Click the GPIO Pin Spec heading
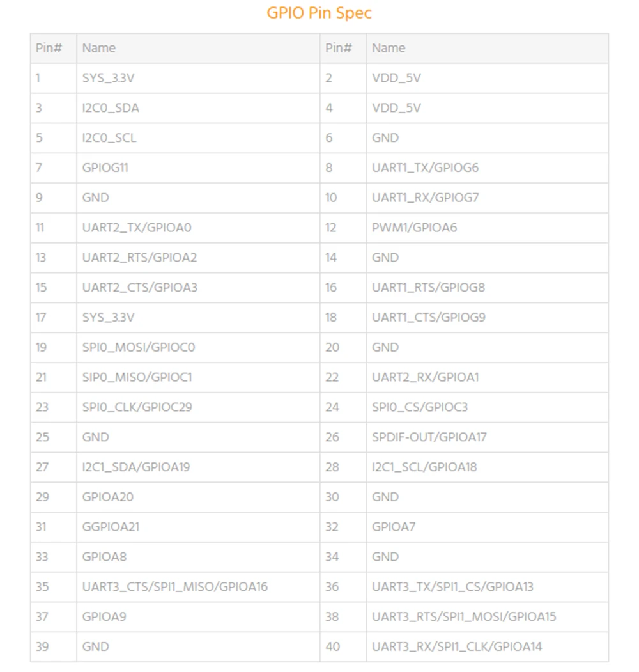Screen dimensions: 639x672 [x=319, y=12]
